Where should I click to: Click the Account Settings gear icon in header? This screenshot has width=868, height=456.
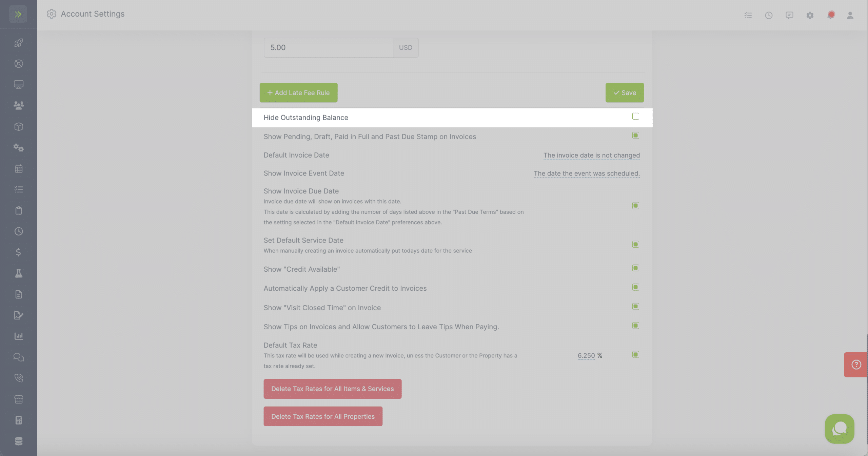[x=52, y=14]
